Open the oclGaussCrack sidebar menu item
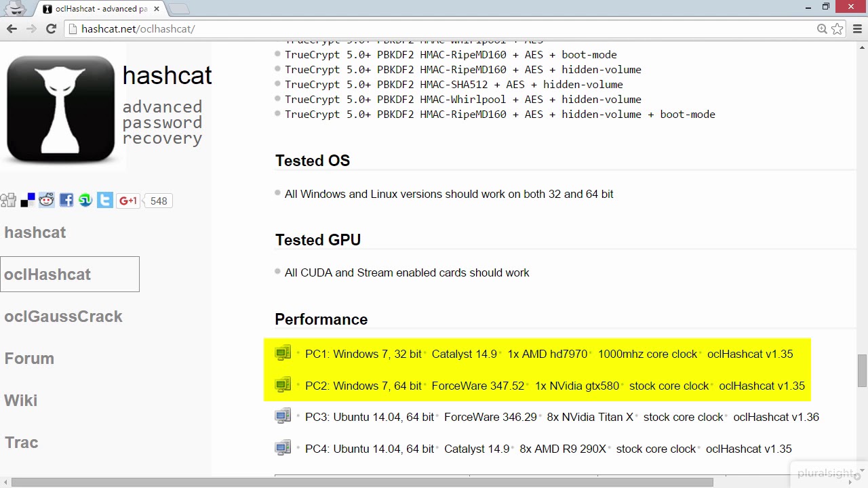The image size is (868, 488). point(63,316)
